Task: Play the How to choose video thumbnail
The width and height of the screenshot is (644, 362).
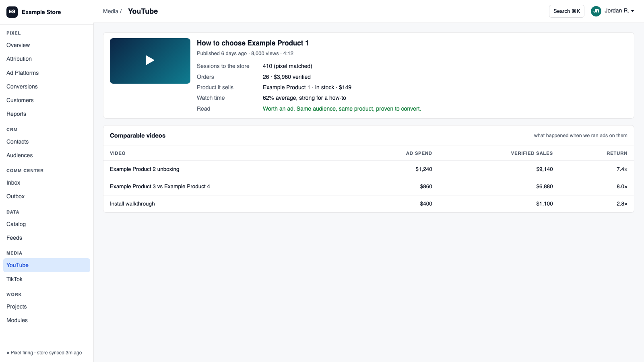Action: pos(150,61)
